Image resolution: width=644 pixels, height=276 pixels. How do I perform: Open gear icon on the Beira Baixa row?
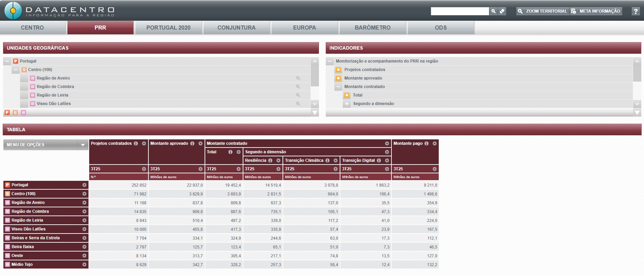84,247
